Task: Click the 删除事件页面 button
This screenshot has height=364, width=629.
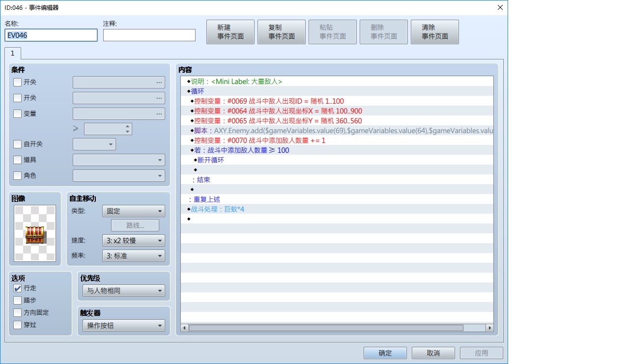Action: tap(384, 32)
